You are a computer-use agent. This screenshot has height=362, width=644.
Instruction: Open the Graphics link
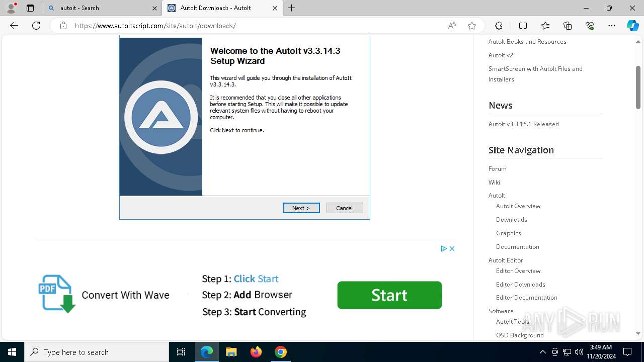[508, 233]
